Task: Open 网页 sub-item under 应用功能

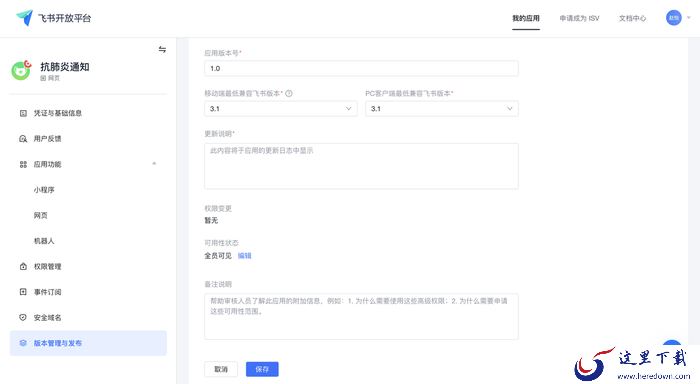Action: pyautogui.click(x=41, y=215)
